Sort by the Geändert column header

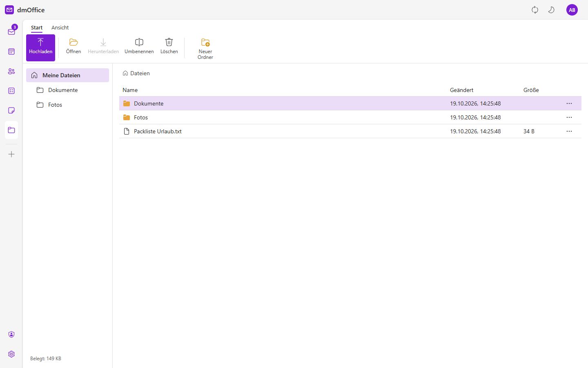tap(462, 90)
